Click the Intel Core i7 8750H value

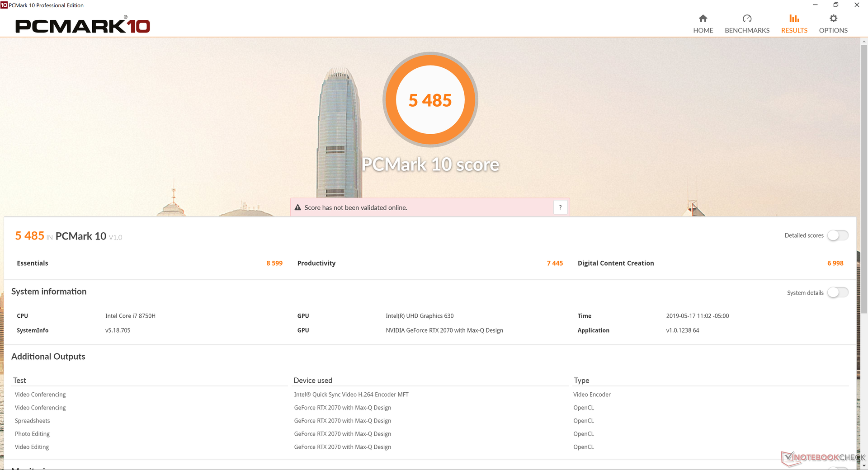130,316
